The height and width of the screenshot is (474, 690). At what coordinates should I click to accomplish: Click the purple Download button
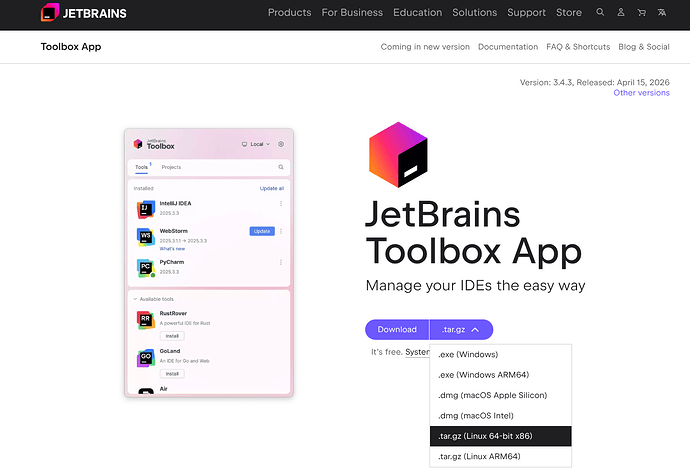pyautogui.click(x=397, y=330)
